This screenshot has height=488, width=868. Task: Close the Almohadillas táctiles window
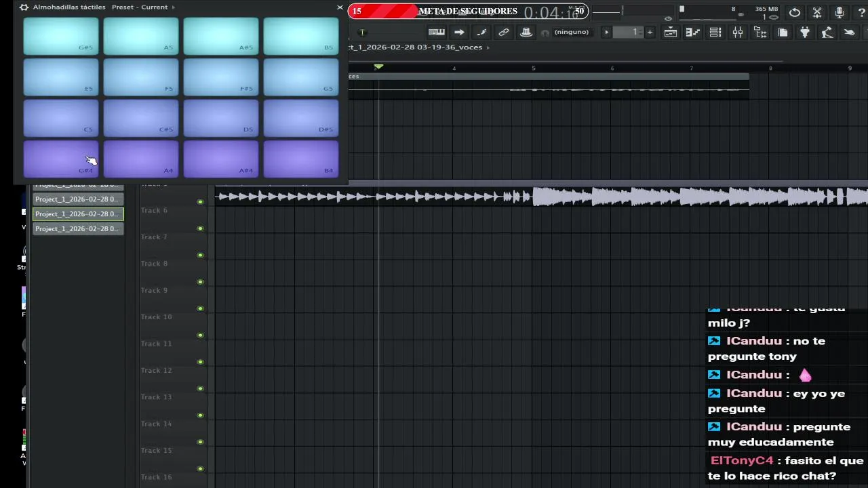(x=340, y=7)
